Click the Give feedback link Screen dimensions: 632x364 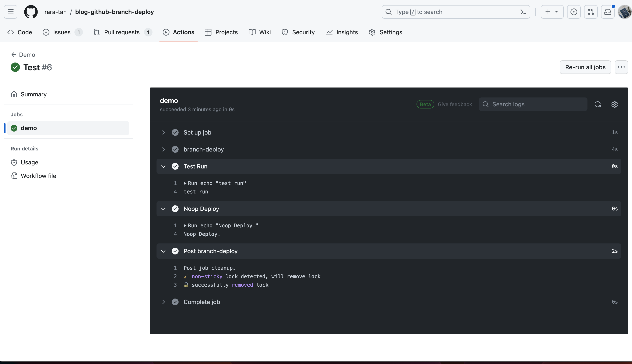click(x=455, y=104)
